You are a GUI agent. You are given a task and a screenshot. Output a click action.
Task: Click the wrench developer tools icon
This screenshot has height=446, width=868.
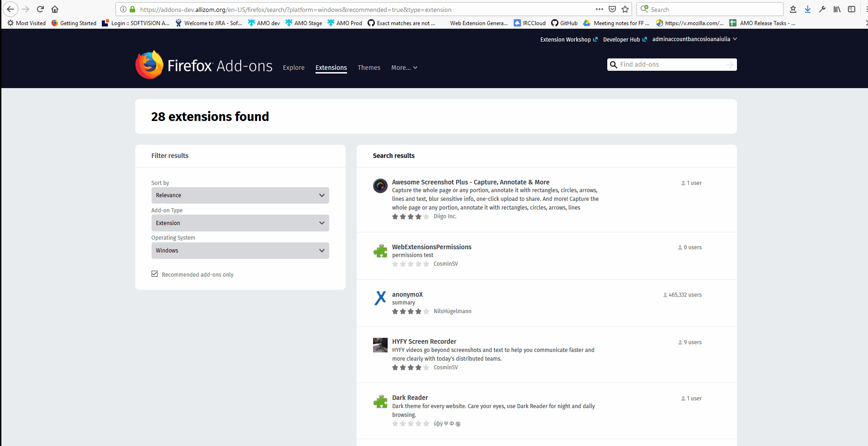click(x=822, y=9)
